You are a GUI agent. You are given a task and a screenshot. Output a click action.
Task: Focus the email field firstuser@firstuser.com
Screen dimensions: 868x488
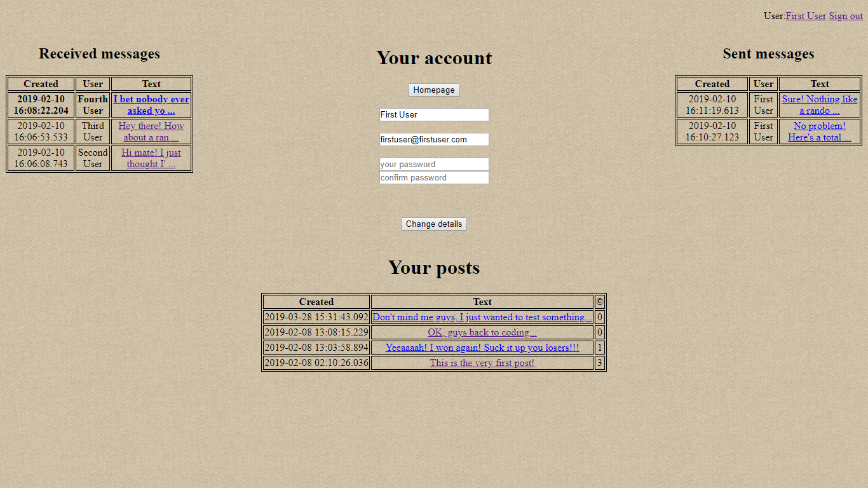click(434, 139)
